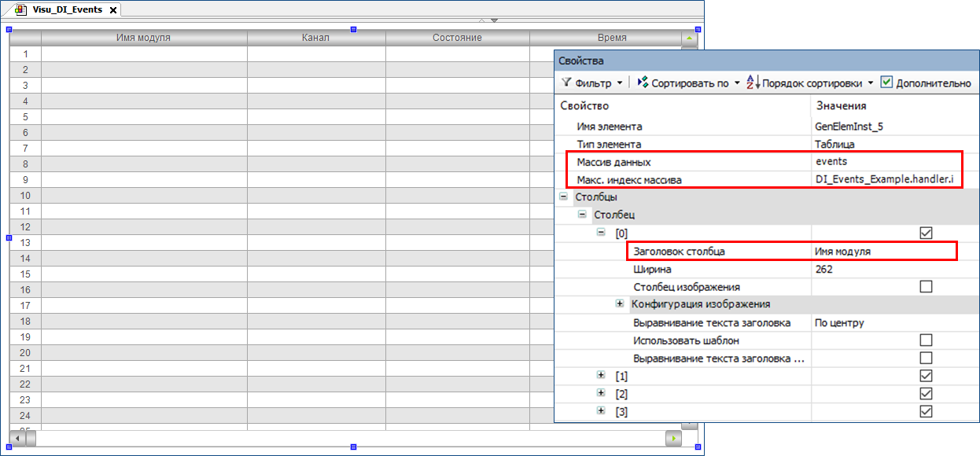Edit the Заголовок столбца value field
Image resolution: width=980 pixels, height=456 pixels.
(x=881, y=252)
